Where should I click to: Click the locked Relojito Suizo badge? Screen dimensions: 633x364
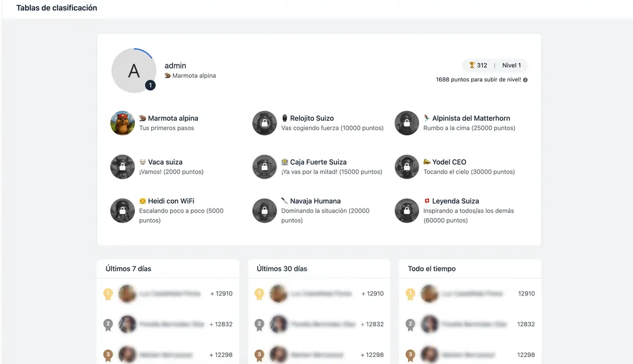(264, 123)
